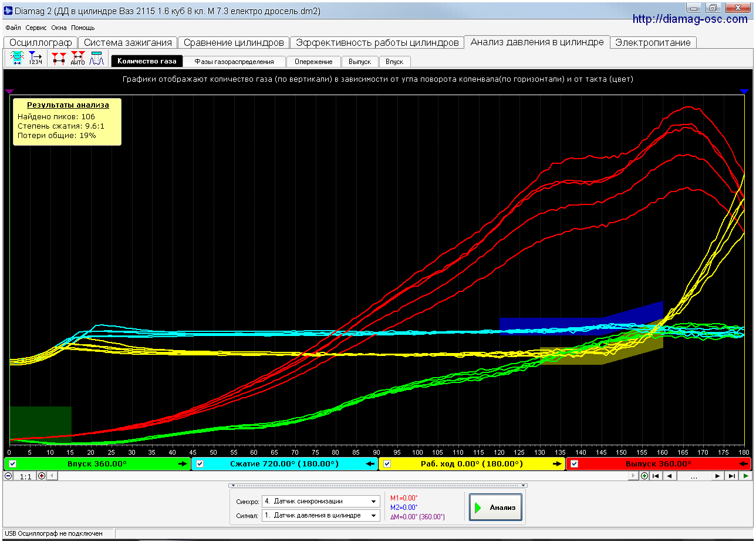Toggle the Выпуск 360.00° checkbox
This screenshot has height=541, width=756.
coord(574,464)
